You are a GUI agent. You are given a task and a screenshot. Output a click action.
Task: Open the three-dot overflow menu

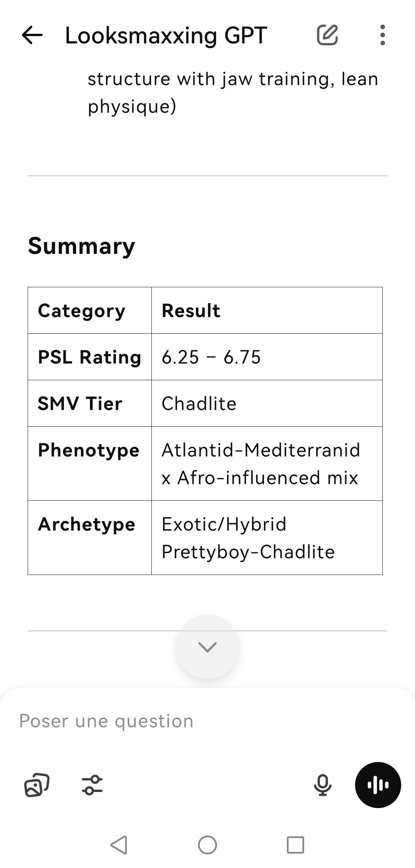(x=382, y=35)
